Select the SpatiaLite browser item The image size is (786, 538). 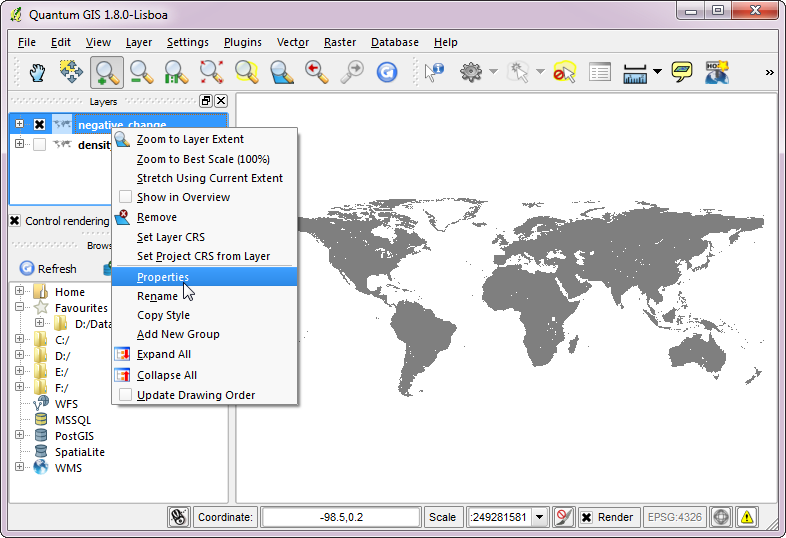(x=80, y=452)
